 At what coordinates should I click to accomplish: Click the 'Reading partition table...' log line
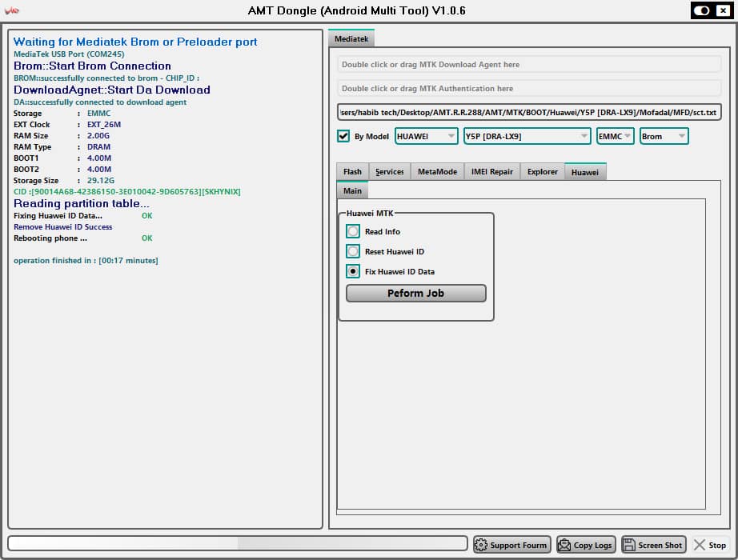click(x=82, y=203)
